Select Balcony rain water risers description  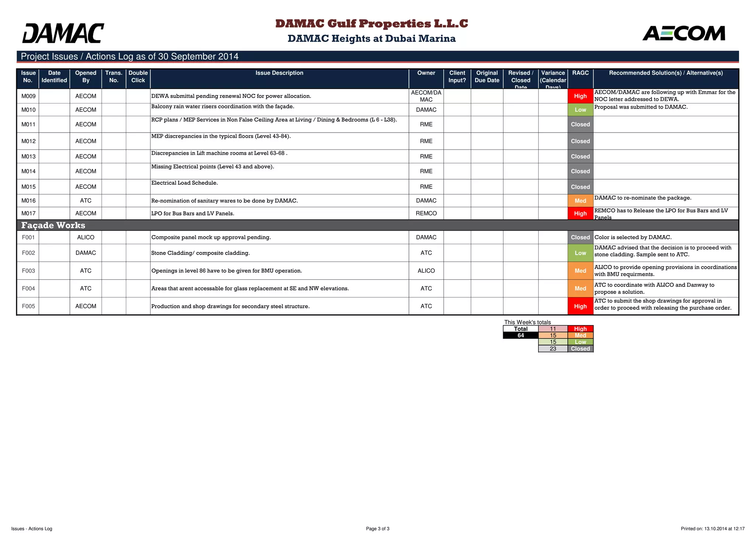[223, 106]
